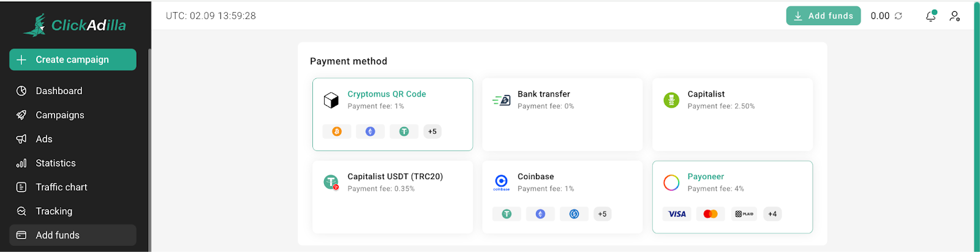
Task: Open the Dashboard menu item
Action: click(59, 91)
